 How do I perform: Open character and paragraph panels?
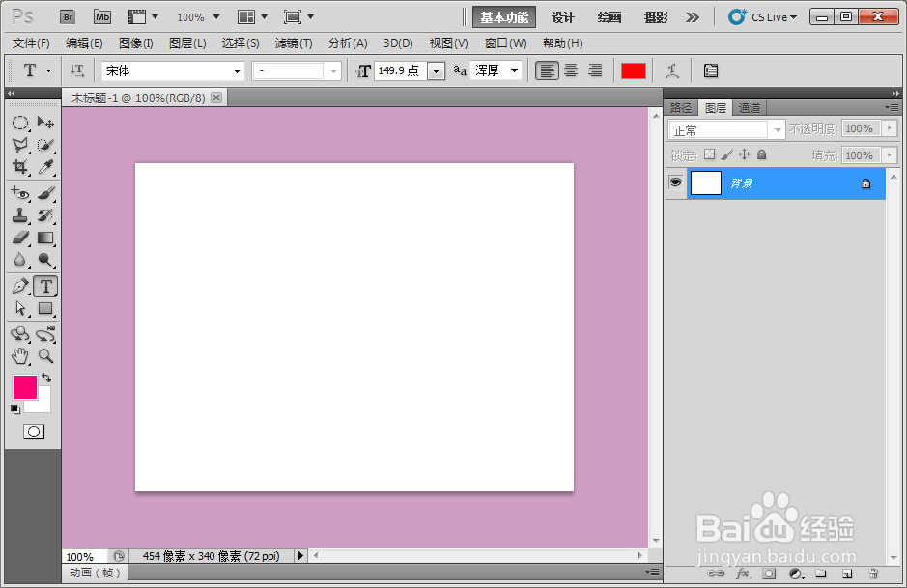[x=710, y=70]
